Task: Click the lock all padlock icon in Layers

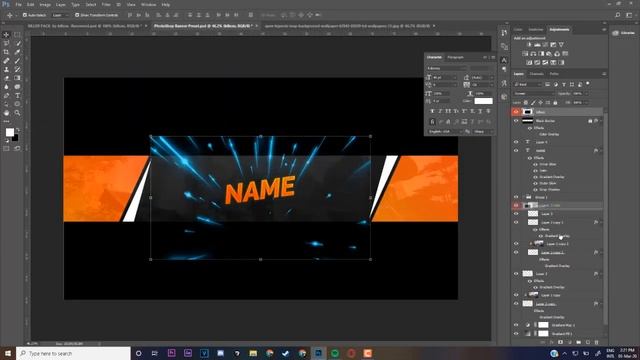Action: click(x=555, y=102)
